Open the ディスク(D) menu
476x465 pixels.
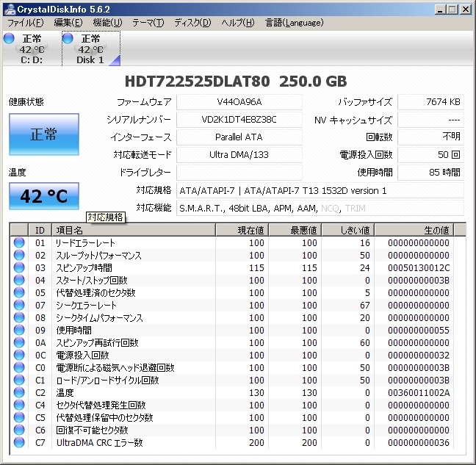point(192,23)
